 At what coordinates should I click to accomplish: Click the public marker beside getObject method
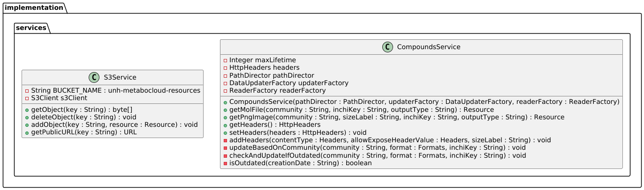[27, 110]
